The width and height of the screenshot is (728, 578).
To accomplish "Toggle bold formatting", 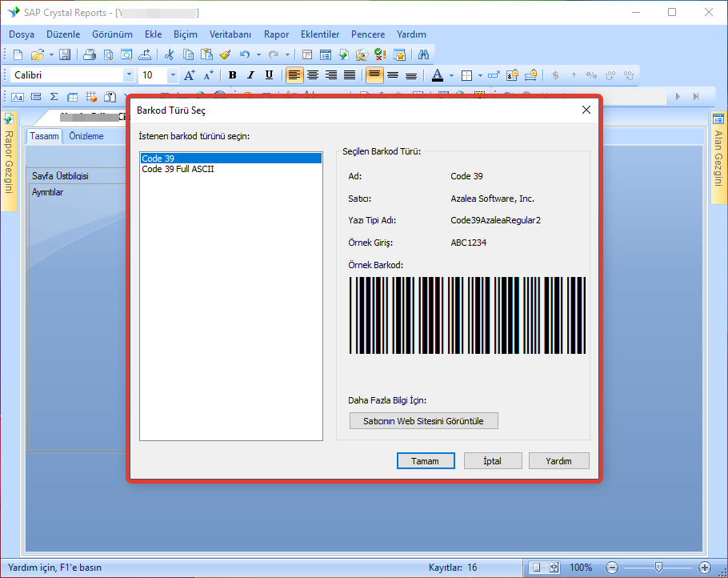I will point(233,75).
